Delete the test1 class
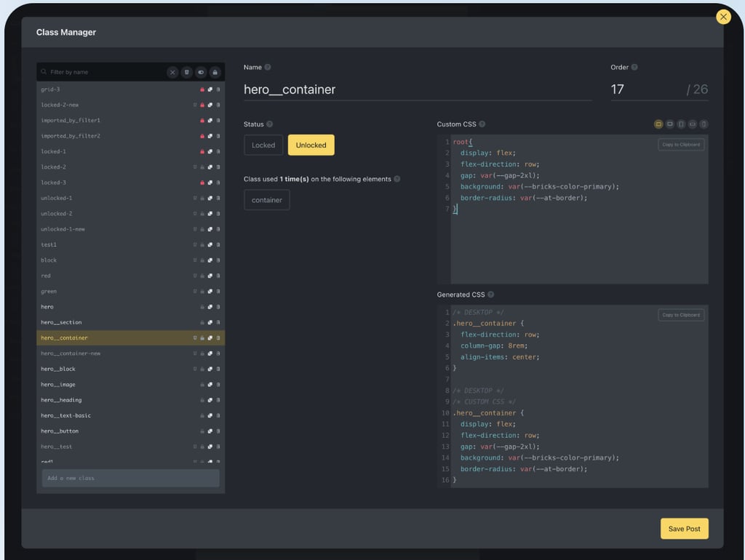Image resolution: width=745 pixels, height=560 pixels. click(x=218, y=244)
